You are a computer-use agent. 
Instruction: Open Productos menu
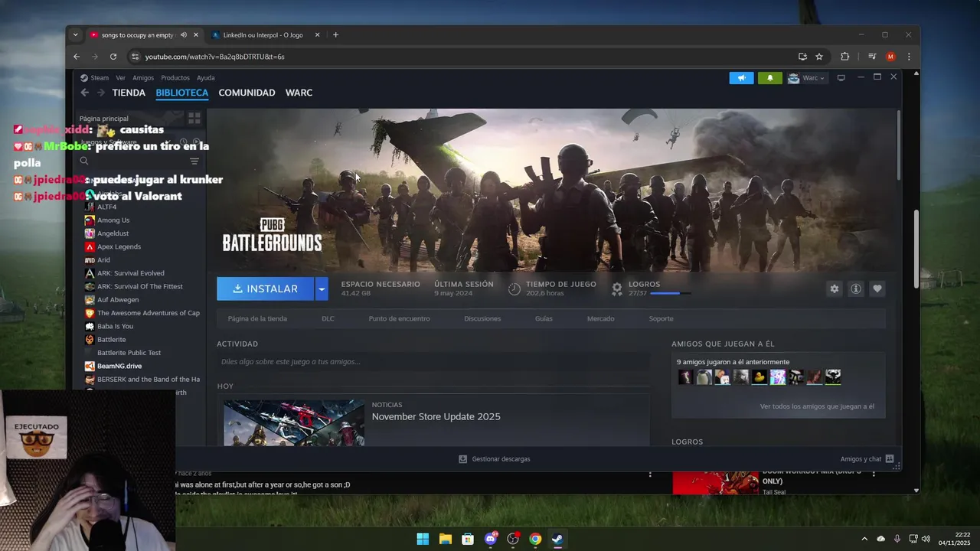(175, 78)
